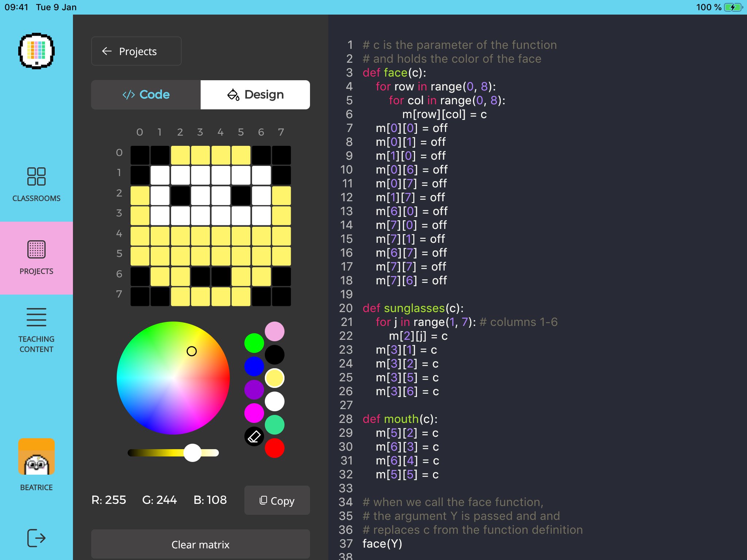Pick the red color swatch

coord(274,448)
